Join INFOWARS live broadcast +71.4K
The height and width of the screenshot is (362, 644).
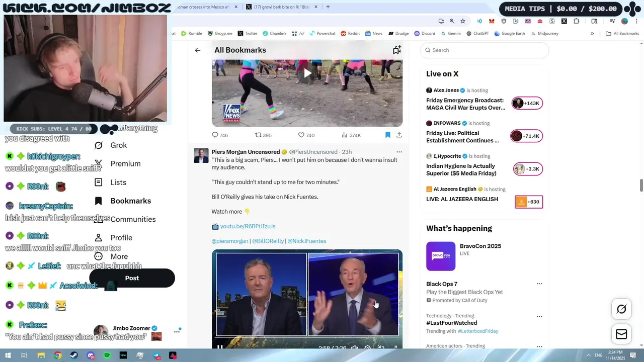[x=526, y=136]
